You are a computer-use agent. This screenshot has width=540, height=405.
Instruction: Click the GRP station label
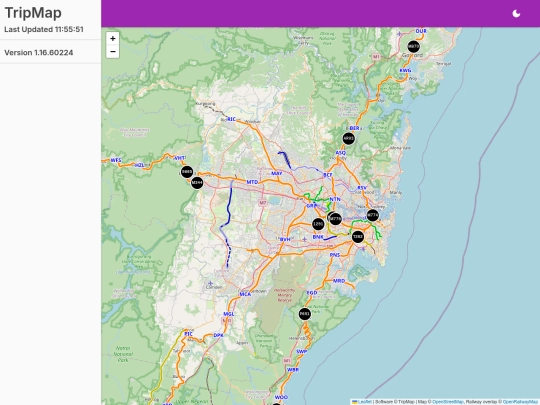pyautogui.click(x=311, y=206)
